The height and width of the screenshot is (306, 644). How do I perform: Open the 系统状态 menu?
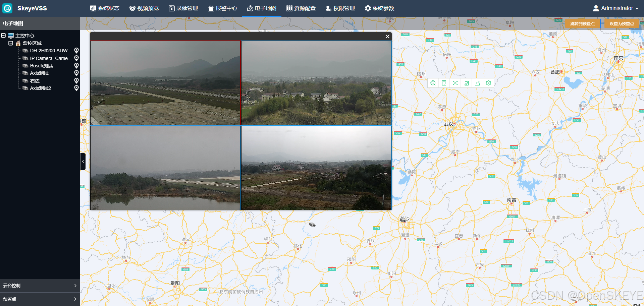tap(105, 8)
